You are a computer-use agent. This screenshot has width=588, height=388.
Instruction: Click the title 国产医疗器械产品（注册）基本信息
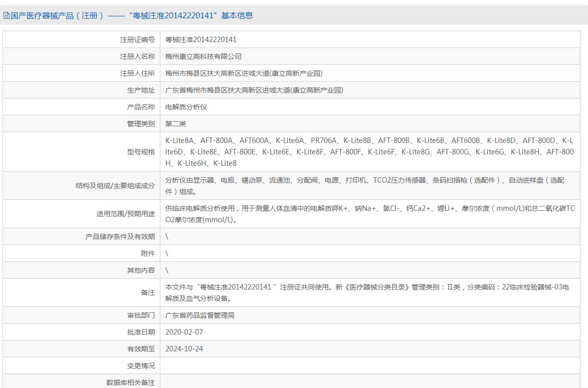132,15
